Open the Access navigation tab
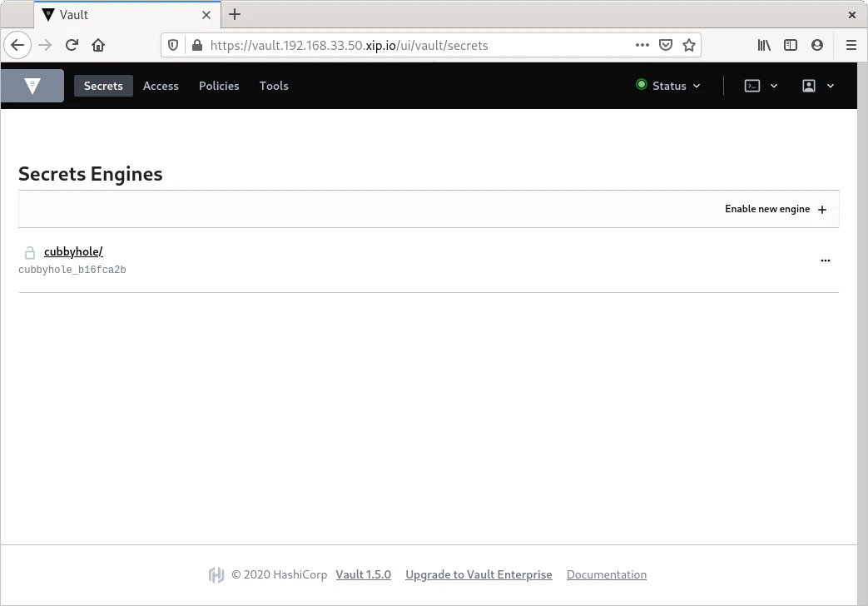 pos(161,86)
